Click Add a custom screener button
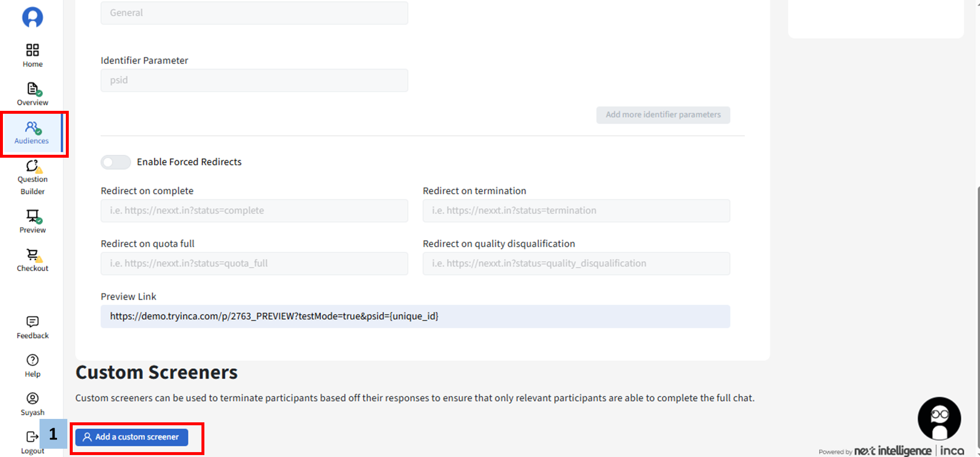980x457 pixels. pyautogui.click(x=132, y=437)
